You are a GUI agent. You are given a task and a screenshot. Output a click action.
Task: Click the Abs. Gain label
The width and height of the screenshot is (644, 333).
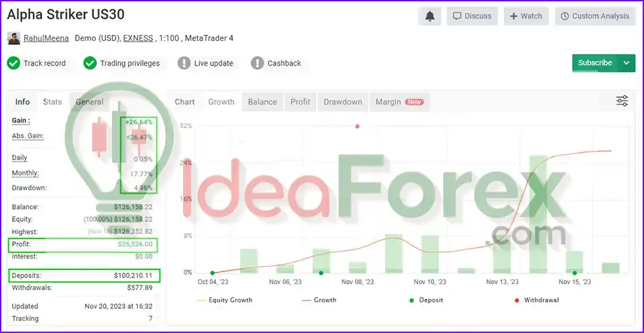click(28, 136)
